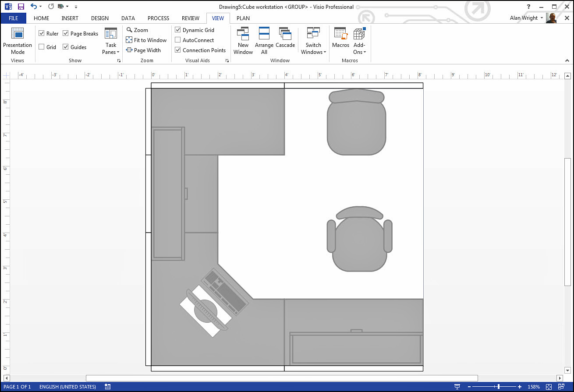The height and width of the screenshot is (392, 574).
Task: Click the Zoom magnifier button
Action: pos(137,30)
